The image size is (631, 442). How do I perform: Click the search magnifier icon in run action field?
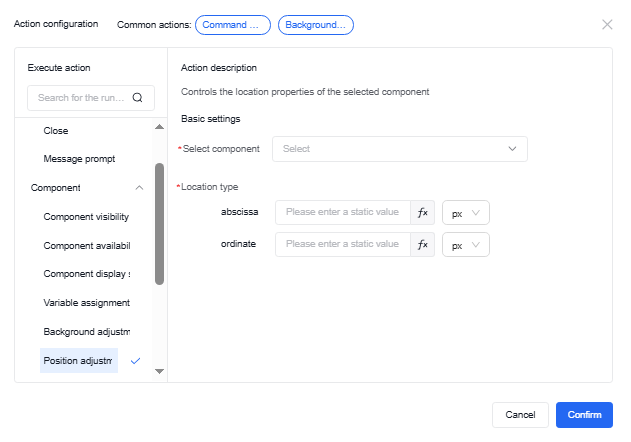tap(137, 98)
